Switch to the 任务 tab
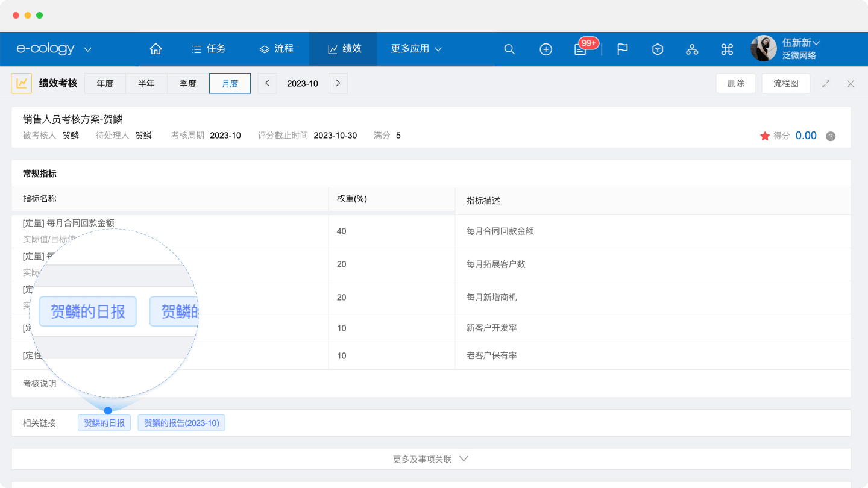 (x=209, y=49)
